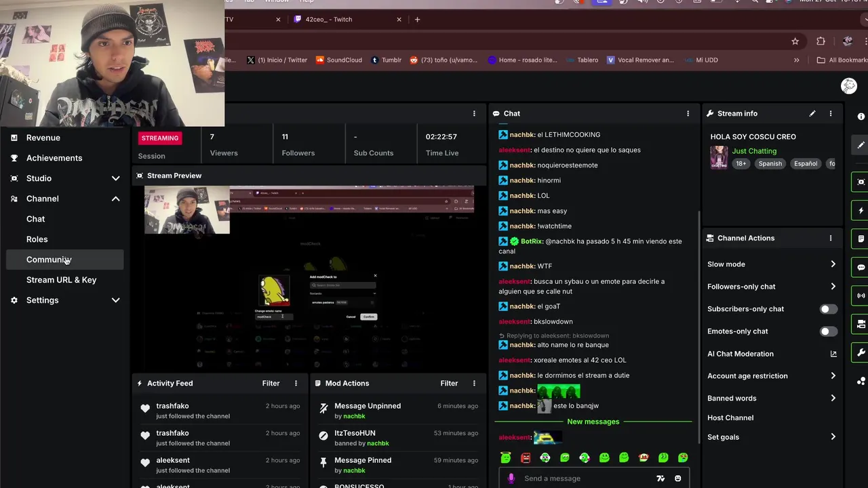
Task: Open the Inicio / Twitter bookmark
Action: click(x=277, y=60)
